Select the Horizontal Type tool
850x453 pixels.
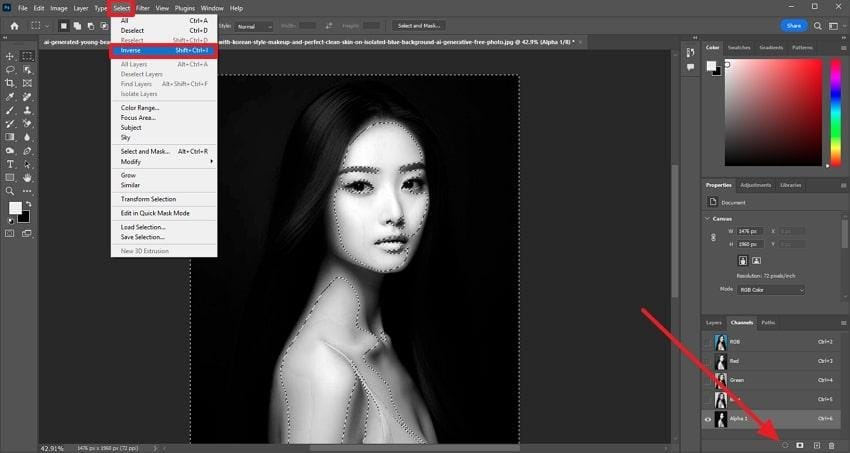10,164
